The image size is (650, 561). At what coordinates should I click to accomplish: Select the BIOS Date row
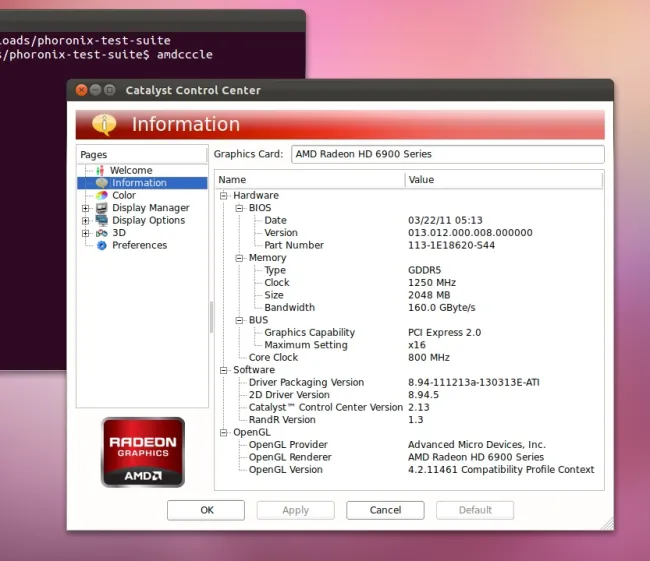(x=409, y=220)
